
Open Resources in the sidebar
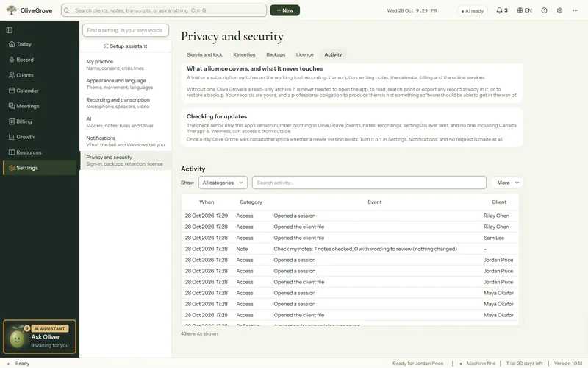[x=40, y=152]
